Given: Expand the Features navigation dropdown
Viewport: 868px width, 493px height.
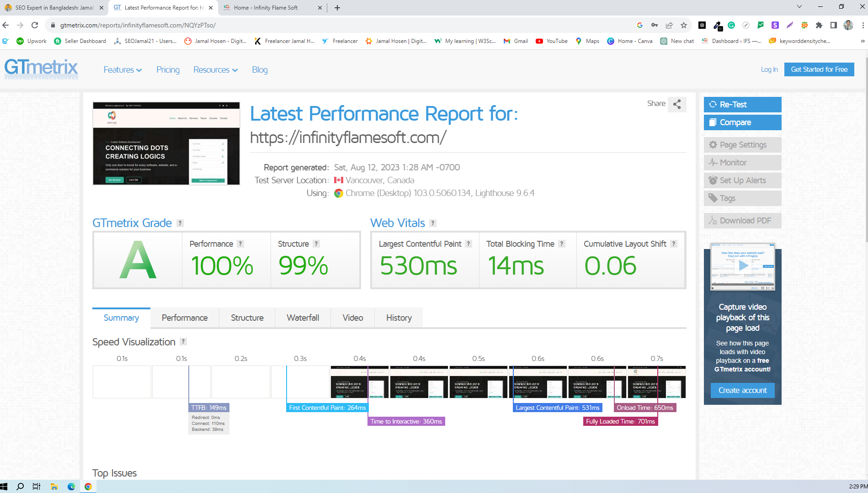Looking at the screenshot, I should coord(122,70).
